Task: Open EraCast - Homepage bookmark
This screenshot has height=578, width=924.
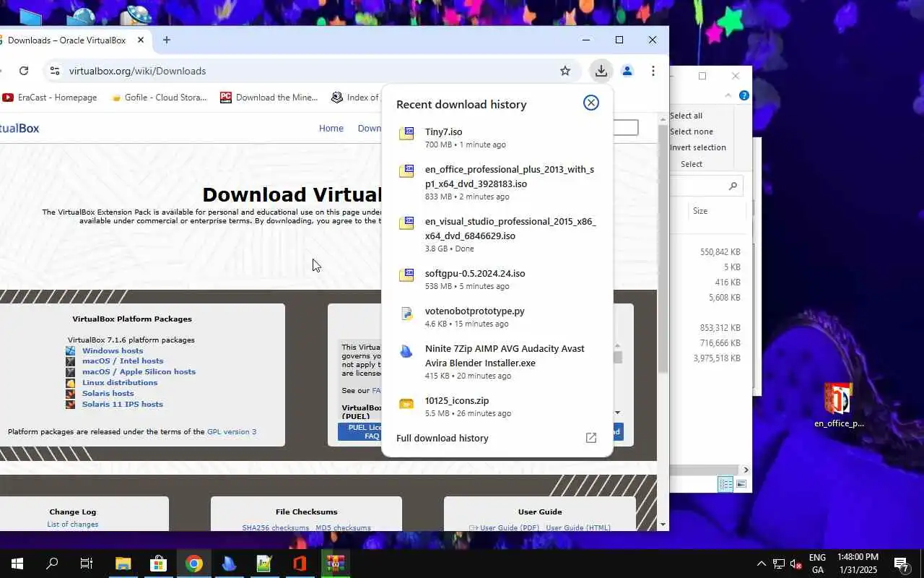Action: (49, 98)
